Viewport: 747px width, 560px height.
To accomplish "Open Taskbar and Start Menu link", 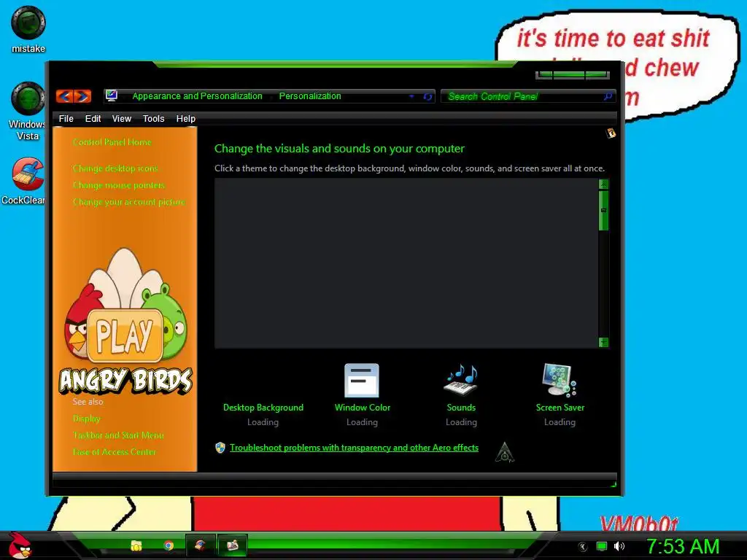I will tap(118, 435).
